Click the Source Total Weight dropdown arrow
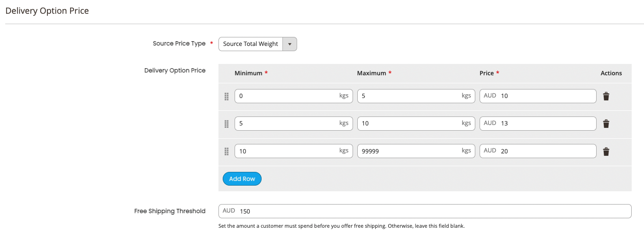644x241 pixels. (290, 44)
